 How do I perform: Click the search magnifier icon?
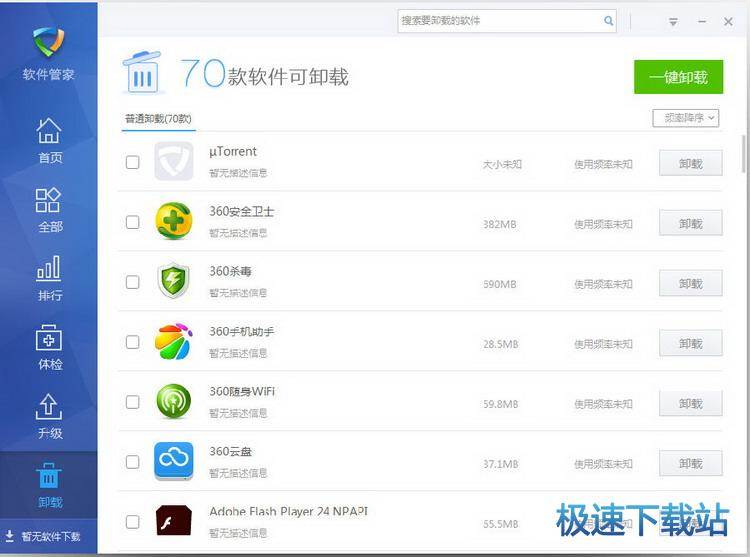point(608,21)
